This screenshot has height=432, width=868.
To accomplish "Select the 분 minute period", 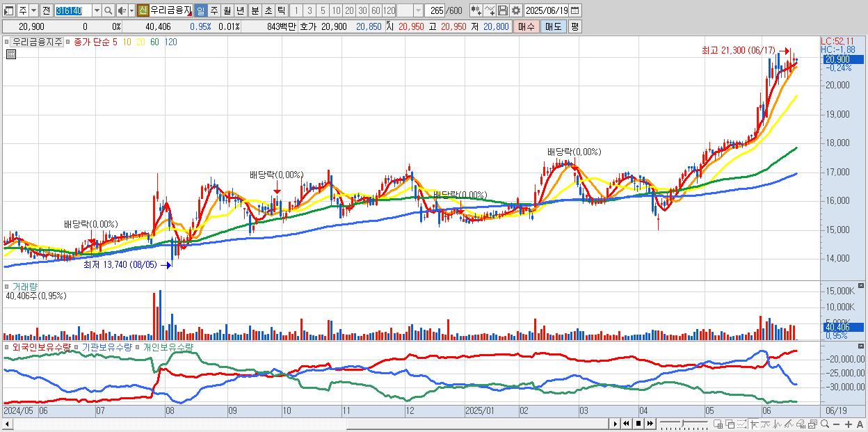I will pos(255,10).
